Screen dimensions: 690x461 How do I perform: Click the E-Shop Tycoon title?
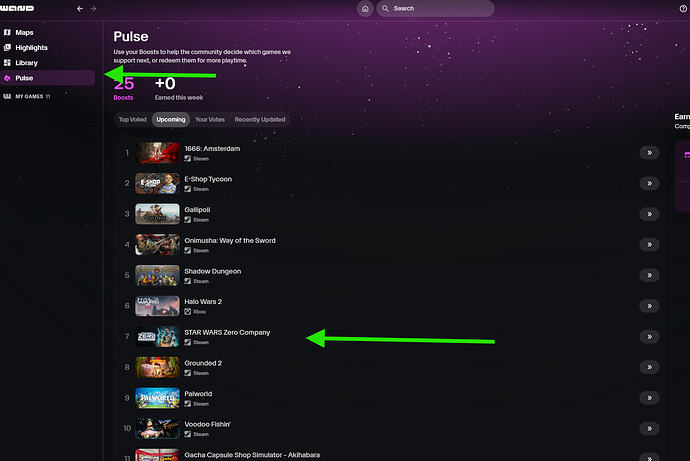[x=208, y=179]
